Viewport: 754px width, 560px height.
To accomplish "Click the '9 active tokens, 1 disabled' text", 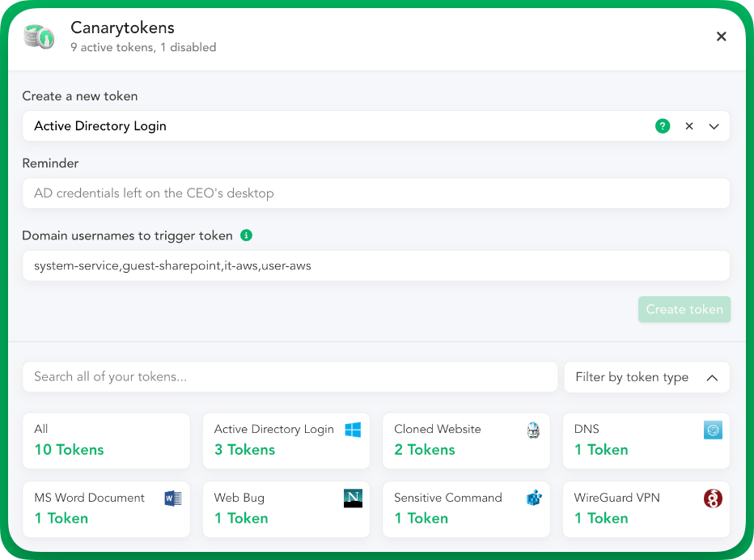I will 143,47.
